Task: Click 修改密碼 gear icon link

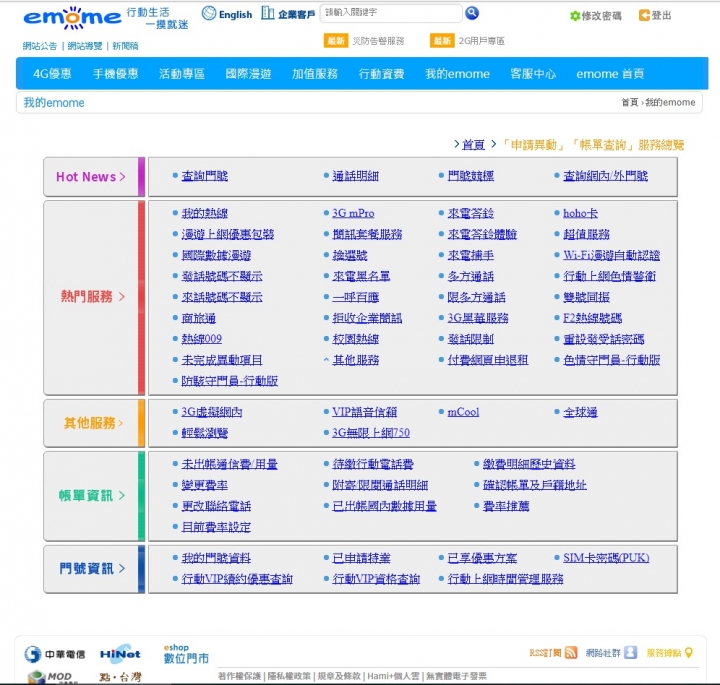Action: click(x=596, y=16)
